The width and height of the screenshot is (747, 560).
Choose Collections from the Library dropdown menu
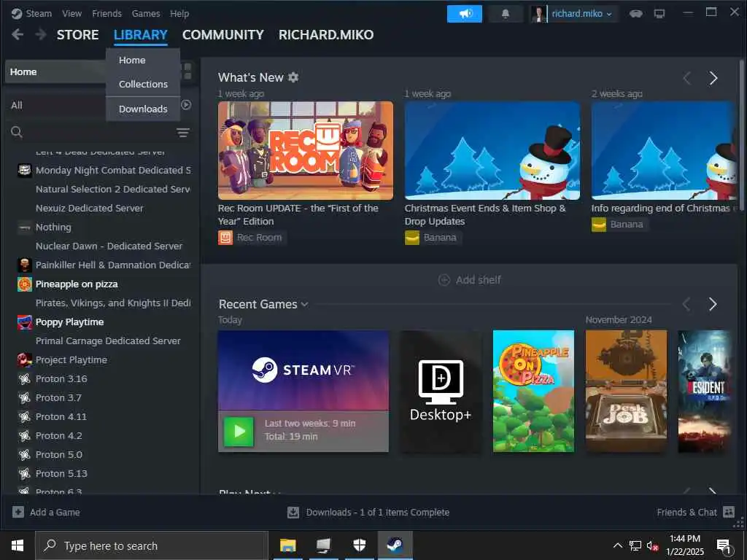143,85
